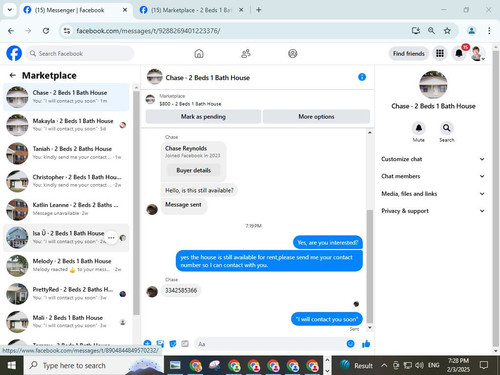View site information icon in address bar
500x375 pixels.
tap(67, 31)
